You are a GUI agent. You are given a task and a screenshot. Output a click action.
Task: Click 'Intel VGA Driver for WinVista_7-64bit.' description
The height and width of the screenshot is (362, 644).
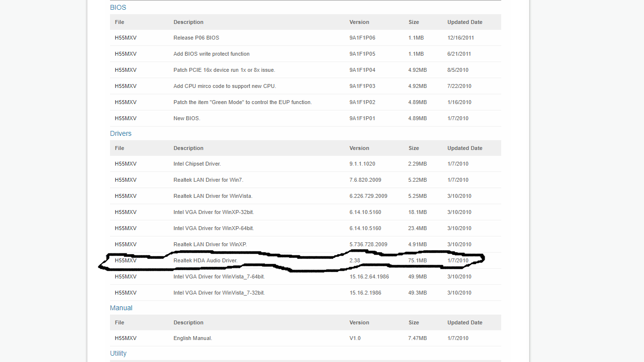[x=219, y=277]
